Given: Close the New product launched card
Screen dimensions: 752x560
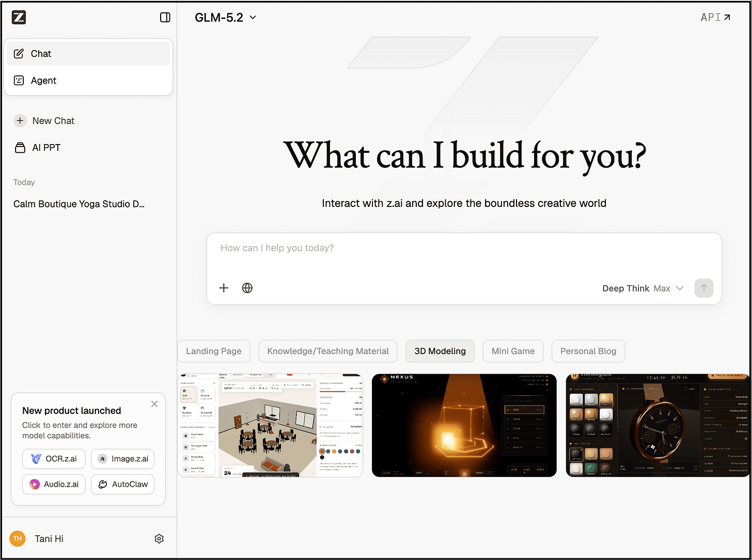Looking at the screenshot, I should pos(154,404).
